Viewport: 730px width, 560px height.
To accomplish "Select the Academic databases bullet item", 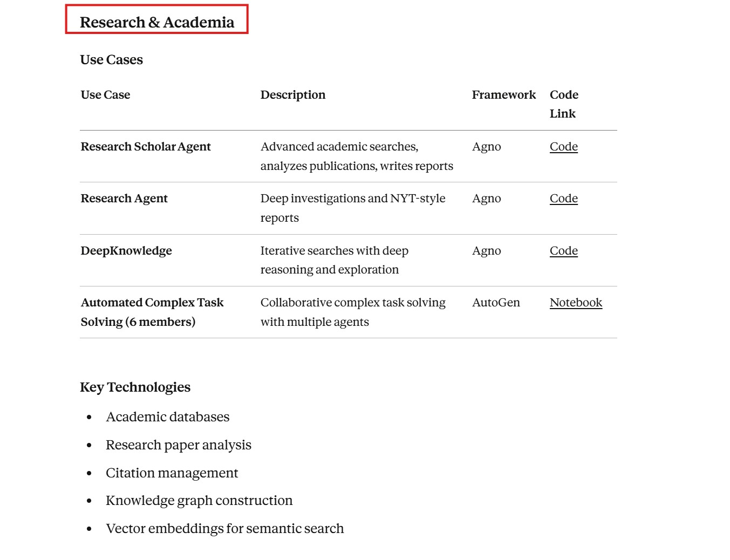I will (167, 417).
